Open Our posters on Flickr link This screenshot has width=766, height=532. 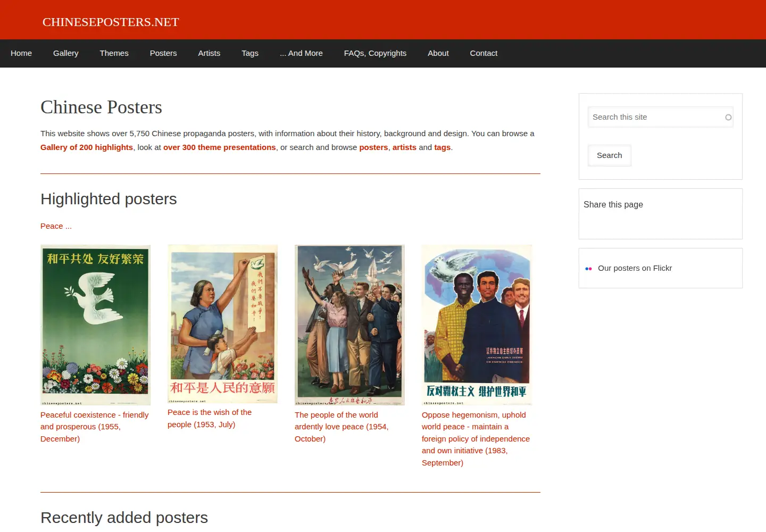click(x=635, y=268)
